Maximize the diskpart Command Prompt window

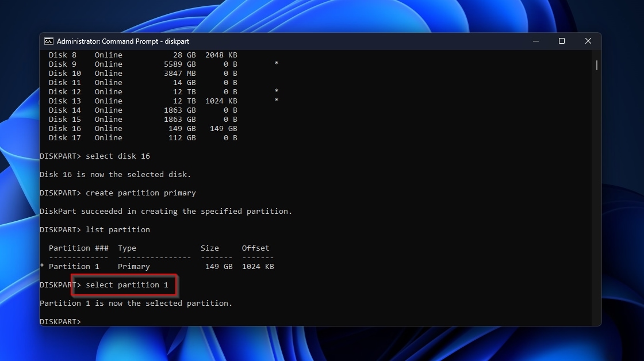562,41
